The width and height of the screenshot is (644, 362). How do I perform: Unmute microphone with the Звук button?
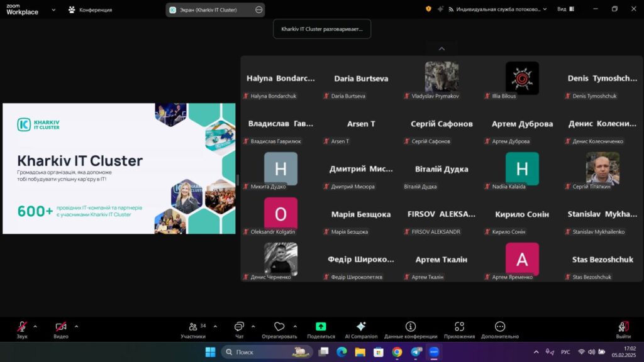click(22, 330)
